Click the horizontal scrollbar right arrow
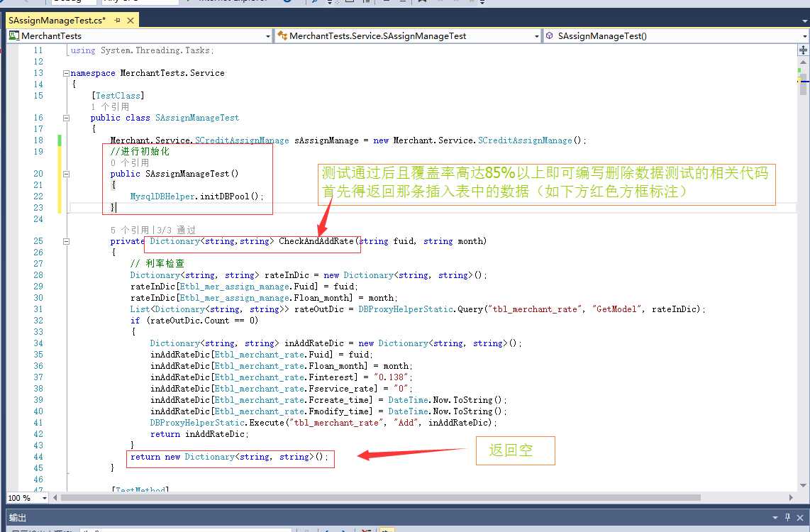Screen dimensions: 810x532 point(791,498)
